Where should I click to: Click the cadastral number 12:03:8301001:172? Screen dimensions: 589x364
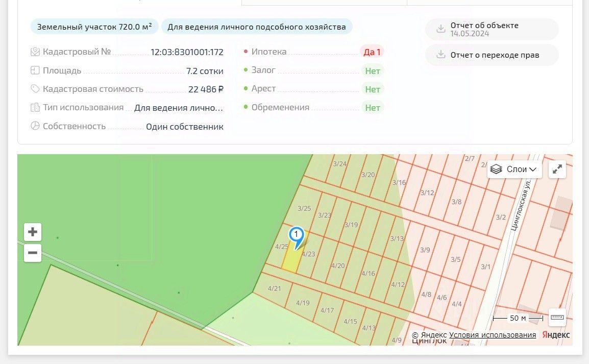(187, 52)
